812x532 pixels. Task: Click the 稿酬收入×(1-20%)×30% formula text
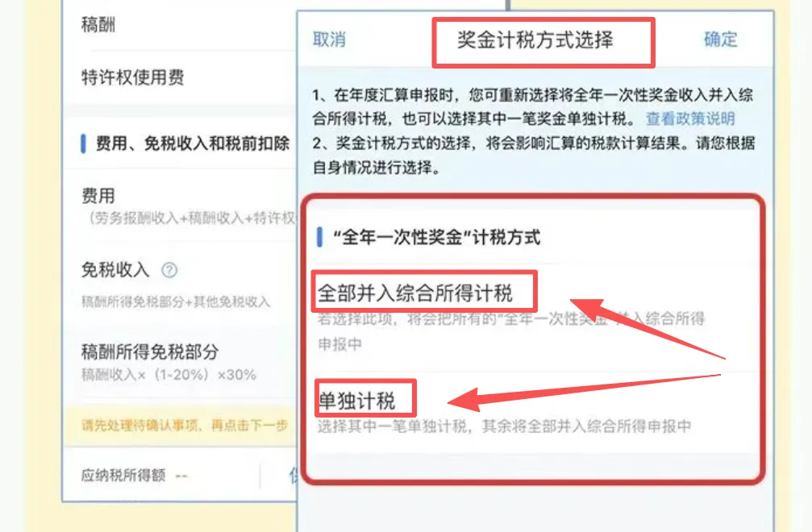coord(169,375)
